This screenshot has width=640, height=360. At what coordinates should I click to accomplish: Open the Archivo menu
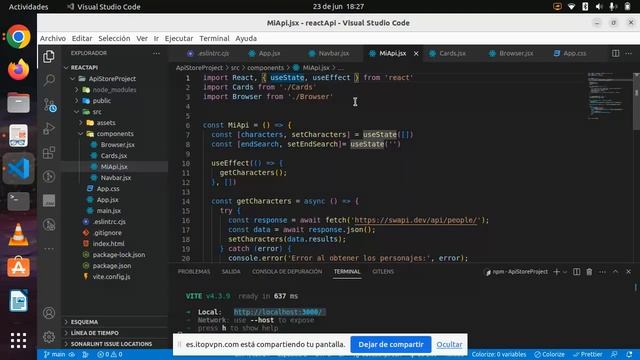click(x=53, y=38)
